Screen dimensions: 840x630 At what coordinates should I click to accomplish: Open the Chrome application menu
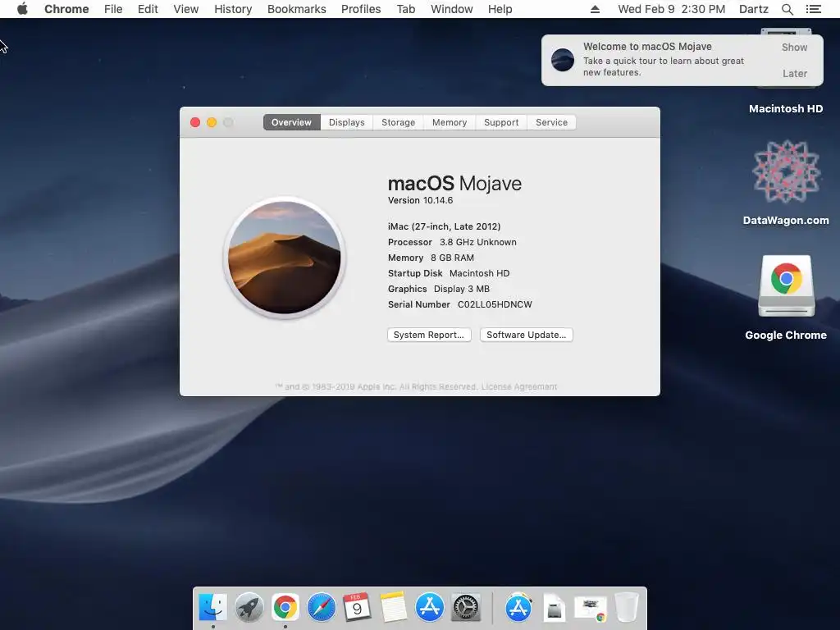[66, 9]
